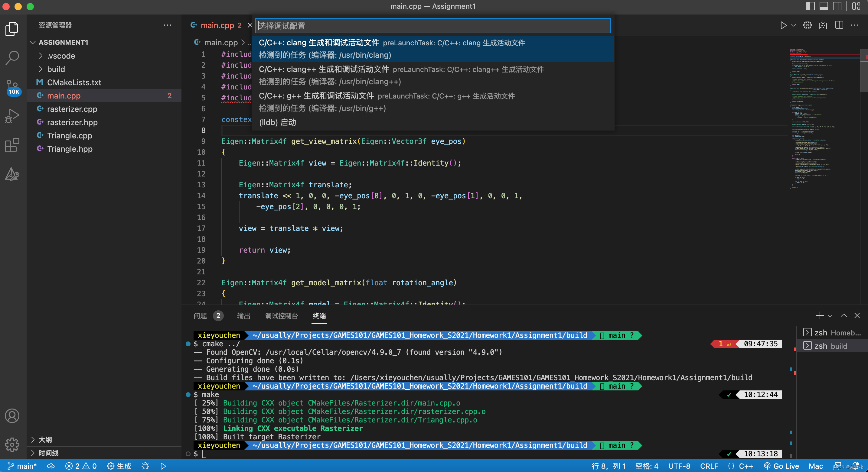Click the Run and Debug icon in sidebar

click(13, 116)
